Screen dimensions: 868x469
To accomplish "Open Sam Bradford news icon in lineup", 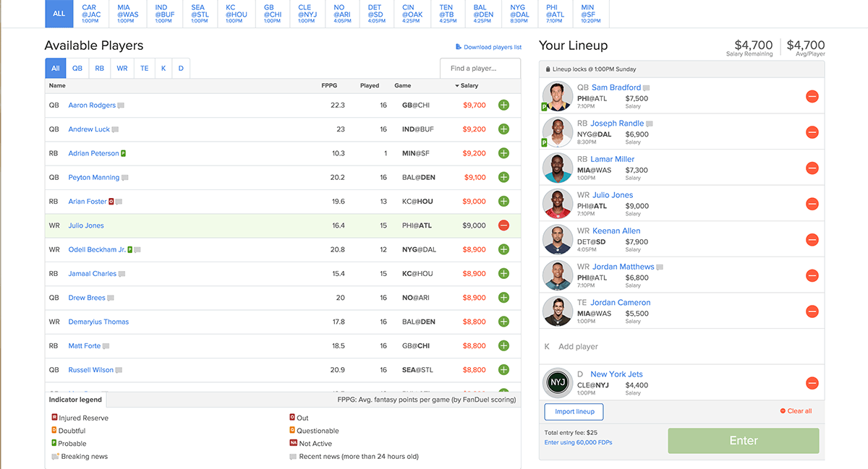I will 647,88.
